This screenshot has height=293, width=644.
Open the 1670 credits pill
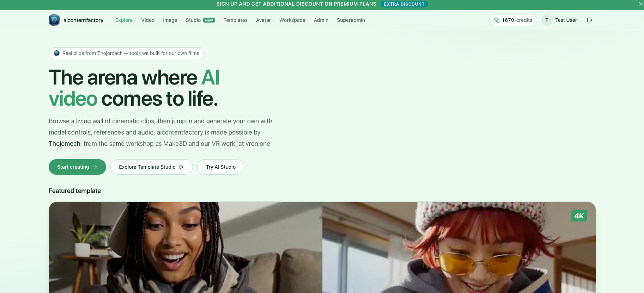pos(513,20)
